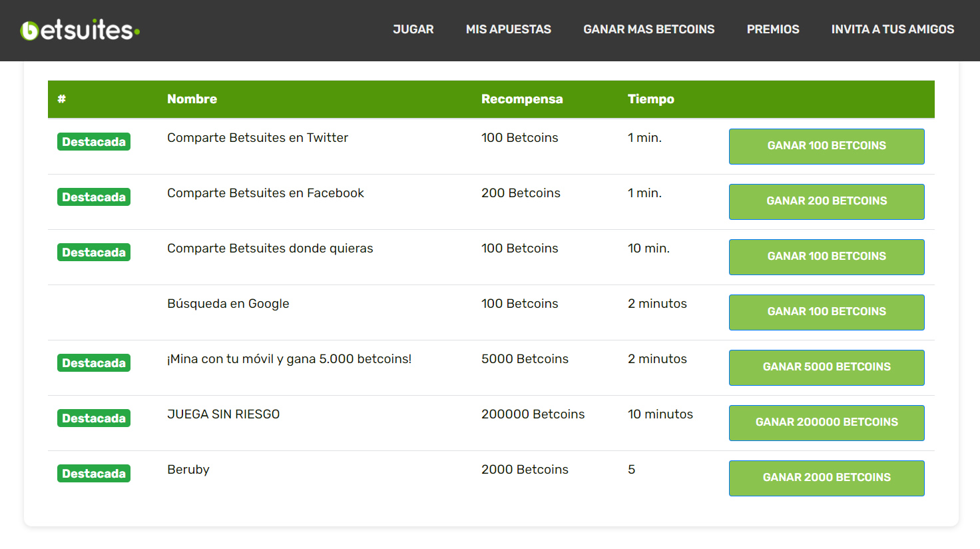Screen dimensions: 980x549
Task: Click GANAR 100 BETCOINS for Búsqueda en Google
Action: pos(826,312)
